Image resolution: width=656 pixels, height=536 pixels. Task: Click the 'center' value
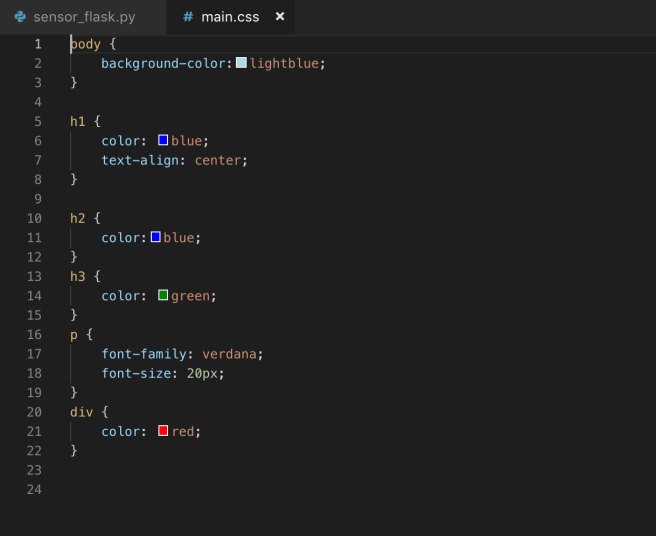click(218, 160)
